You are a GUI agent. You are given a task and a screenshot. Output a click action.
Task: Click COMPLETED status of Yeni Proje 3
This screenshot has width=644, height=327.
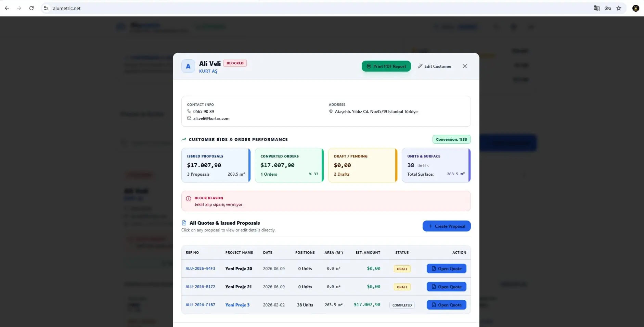coord(402,305)
